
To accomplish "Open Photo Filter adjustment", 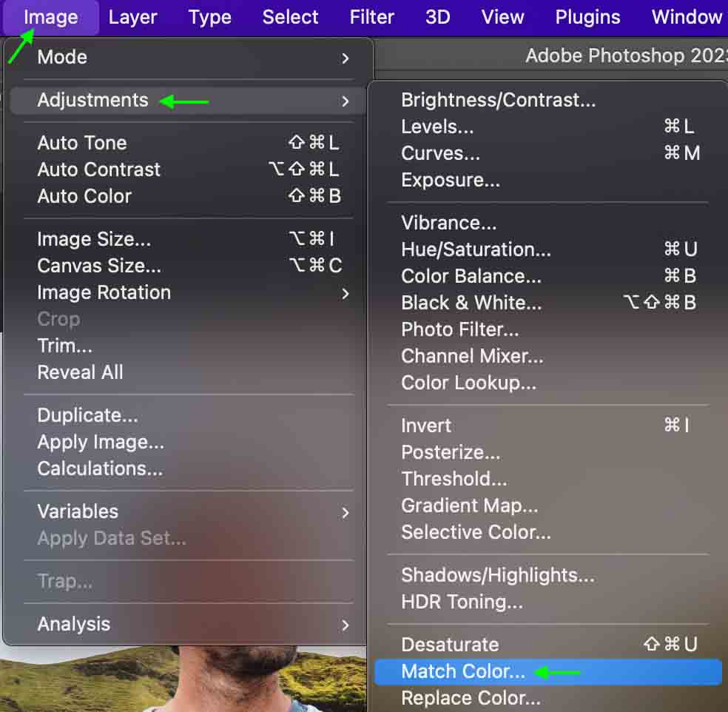I will [548, 330].
